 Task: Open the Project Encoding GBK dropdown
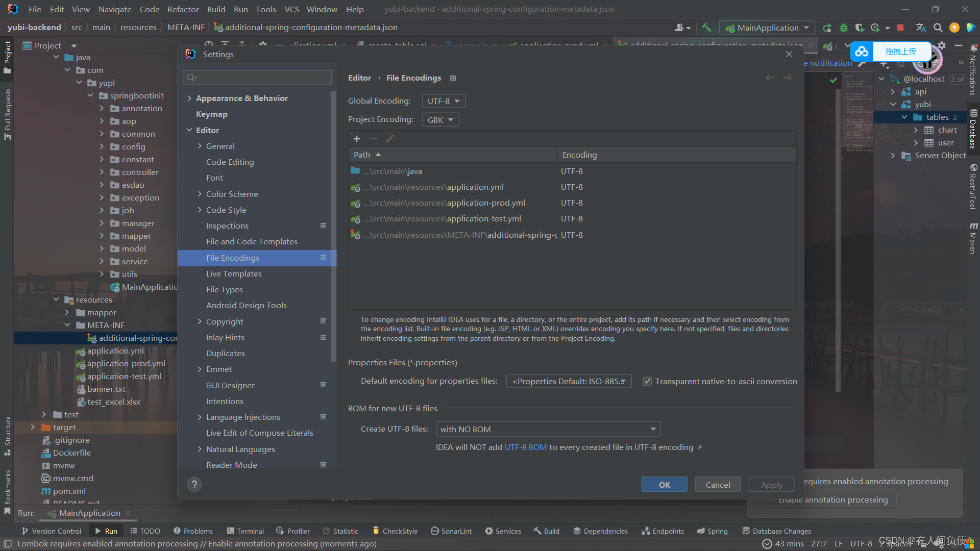click(x=440, y=120)
